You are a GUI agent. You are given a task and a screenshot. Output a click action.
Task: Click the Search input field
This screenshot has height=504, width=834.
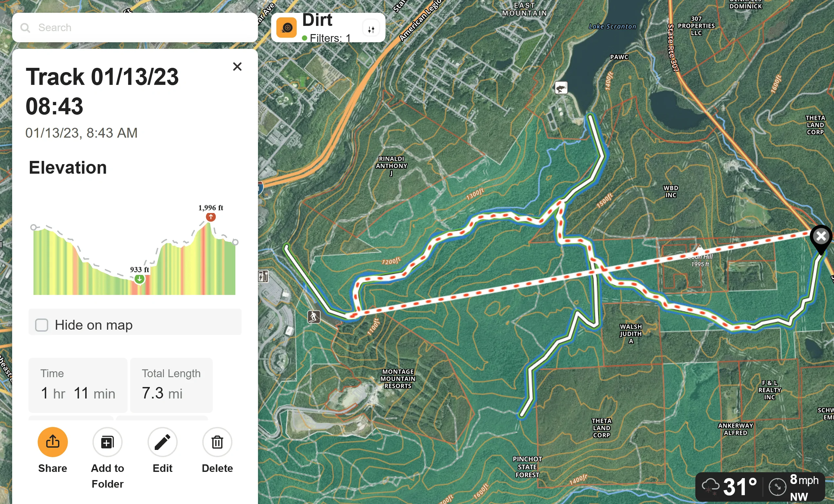(135, 28)
